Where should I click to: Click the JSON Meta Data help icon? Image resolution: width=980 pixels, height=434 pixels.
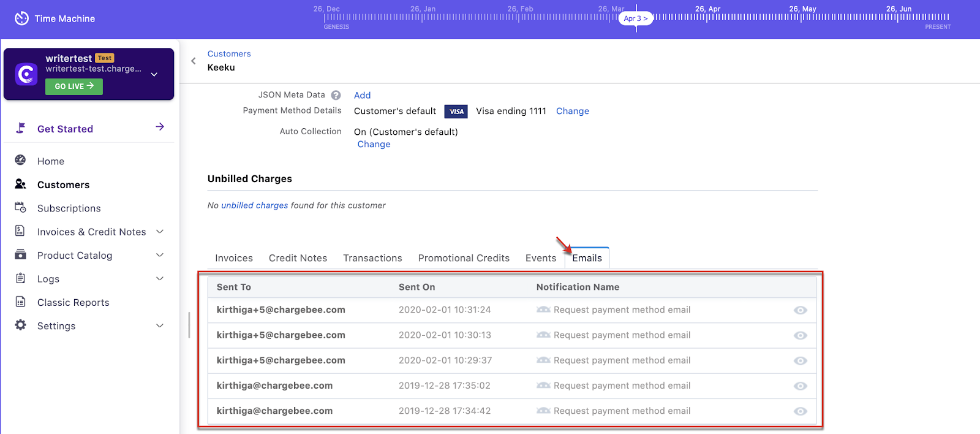[336, 95]
